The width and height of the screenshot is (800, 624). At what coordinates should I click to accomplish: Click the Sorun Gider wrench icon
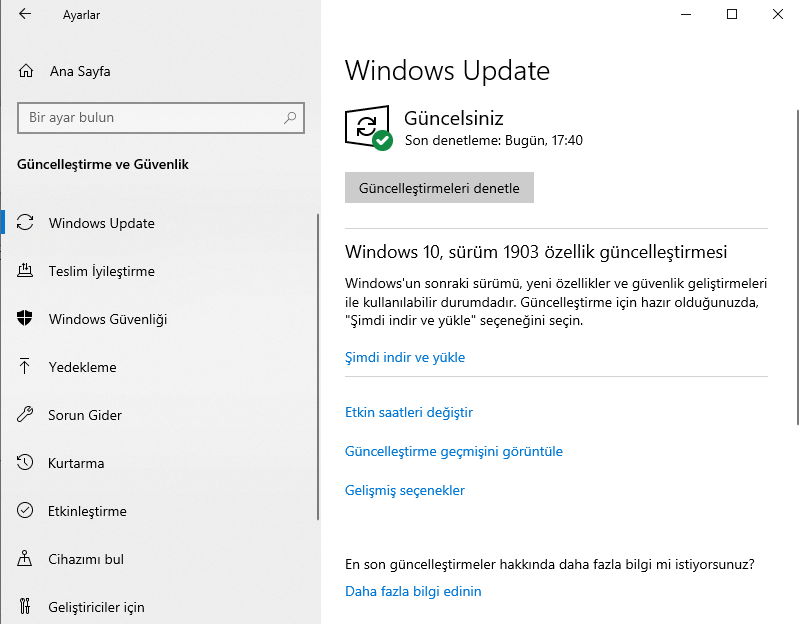(x=25, y=414)
